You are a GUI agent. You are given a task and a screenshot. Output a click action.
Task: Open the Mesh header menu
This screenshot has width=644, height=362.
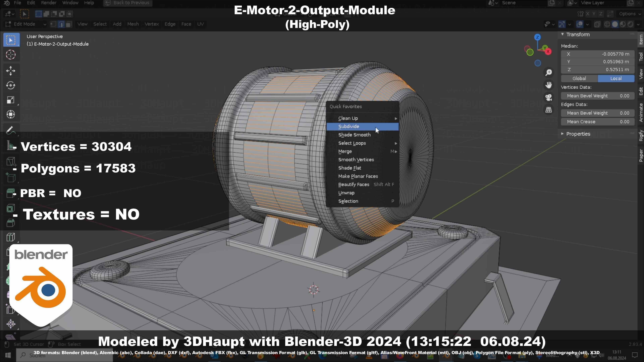click(x=133, y=24)
